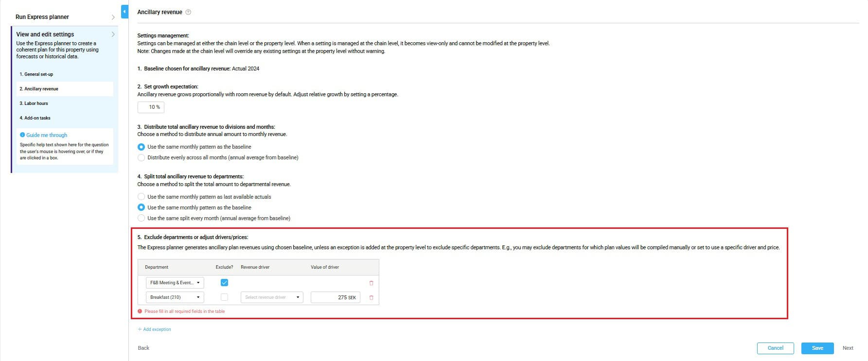Check Exclude box for Breakfast (210)
This screenshot has width=868, height=361.
click(x=224, y=297)
